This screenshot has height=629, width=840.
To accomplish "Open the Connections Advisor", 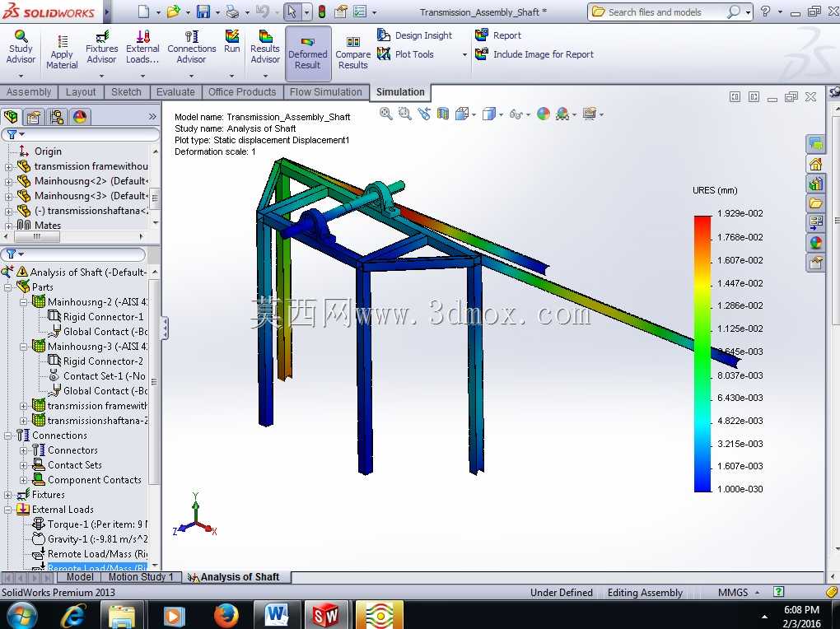I will tap(191, 47).
